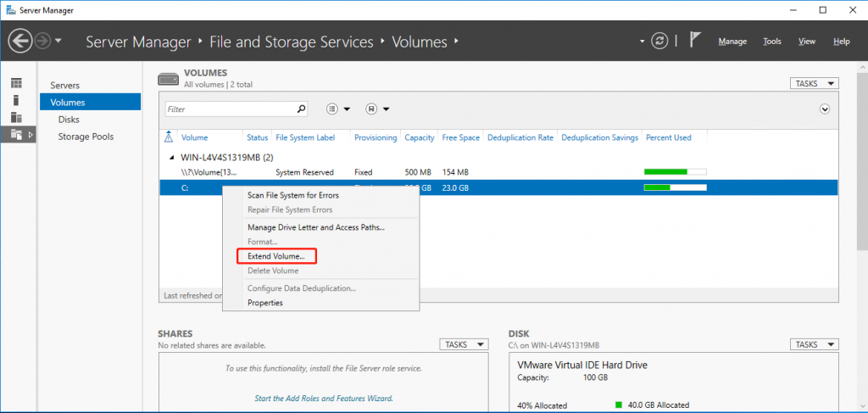
Task: Open the Tools menu
Action: tap(772, 42)
